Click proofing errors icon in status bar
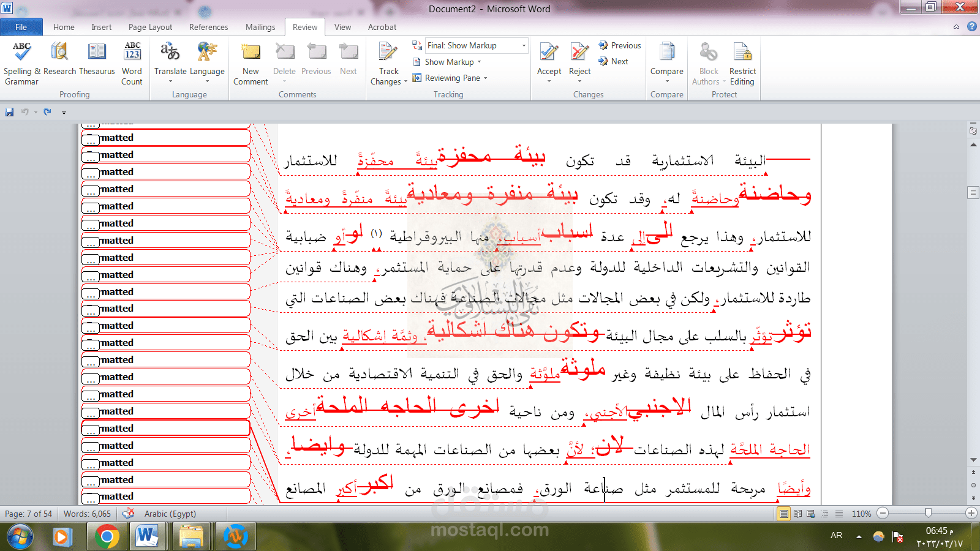This screenshot has height=551, width=980. [x=128, y=514]
